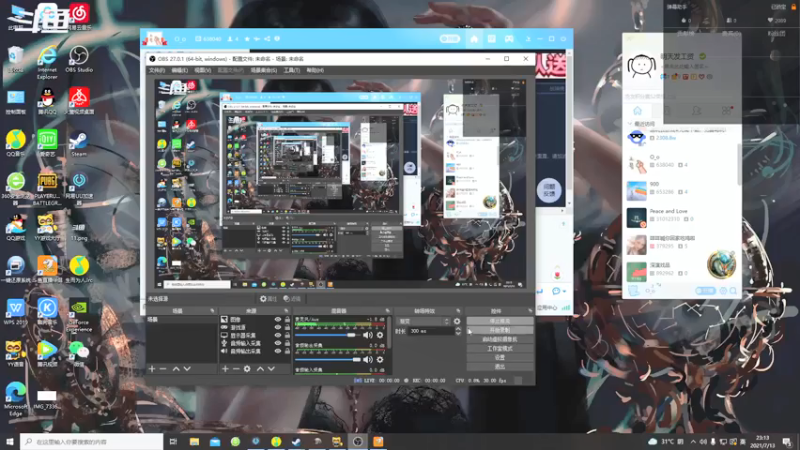The height and width of the screenshot is (450, 800).
Task: Open Internet Explorer desktop shortcut
Action: (47, 62)
